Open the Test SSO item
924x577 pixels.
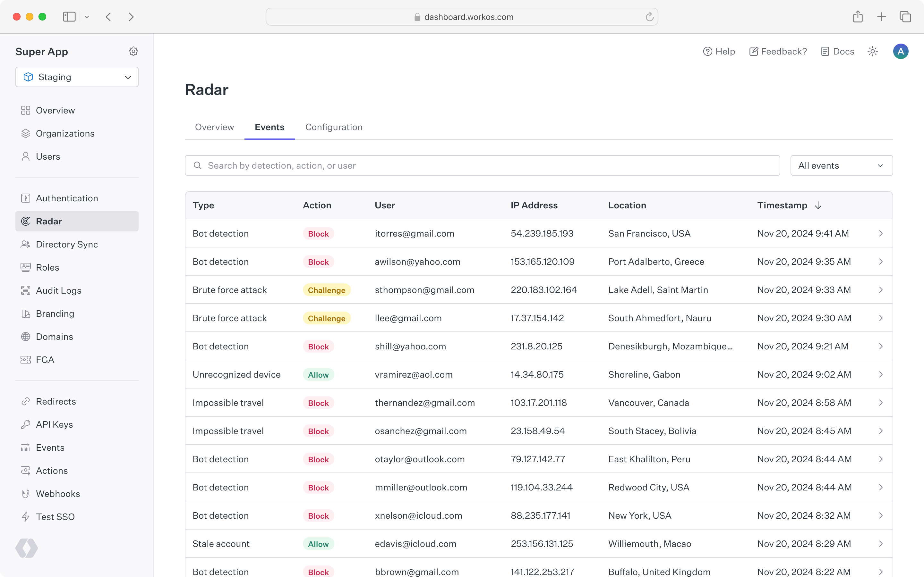click(55, 517)
